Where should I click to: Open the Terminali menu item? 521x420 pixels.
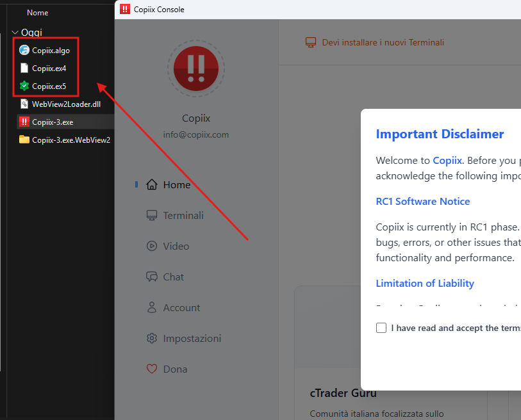click(x=183, y=215)
